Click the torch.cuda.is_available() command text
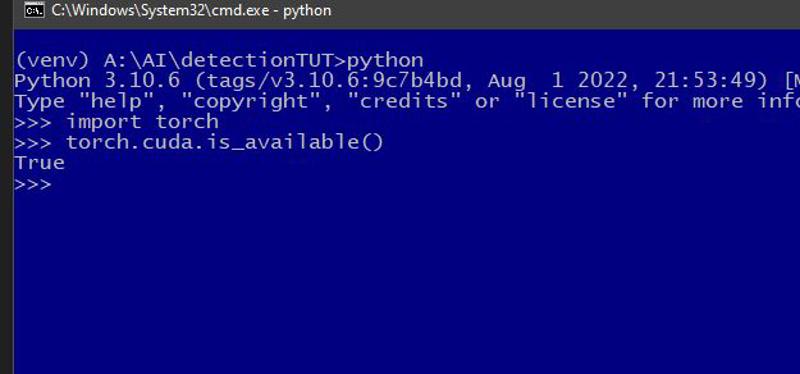 [224, 142]
